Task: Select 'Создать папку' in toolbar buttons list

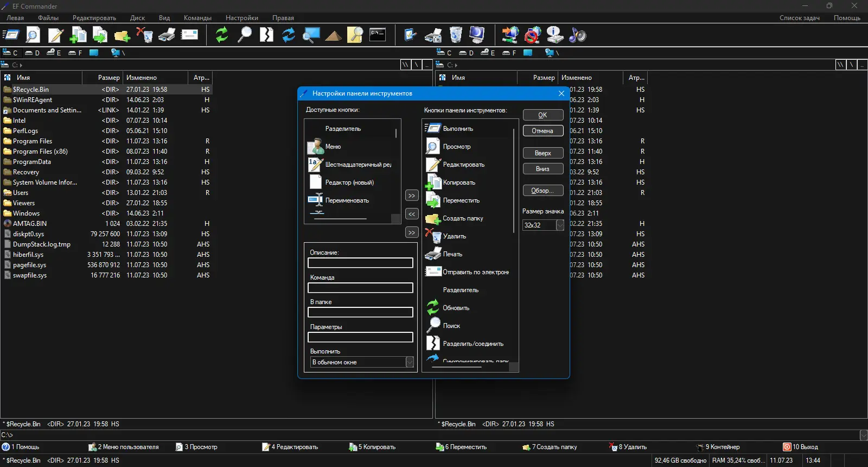Action: (x=462, y=218)
